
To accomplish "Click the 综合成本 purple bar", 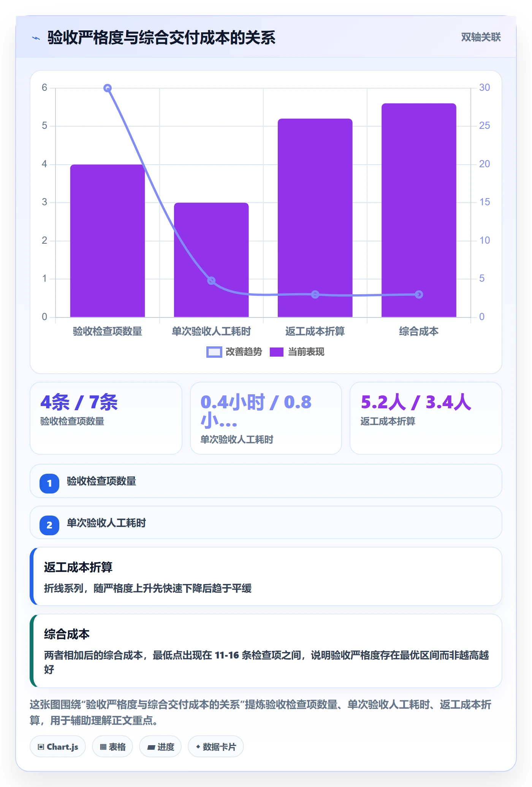I will pos(419,210).
